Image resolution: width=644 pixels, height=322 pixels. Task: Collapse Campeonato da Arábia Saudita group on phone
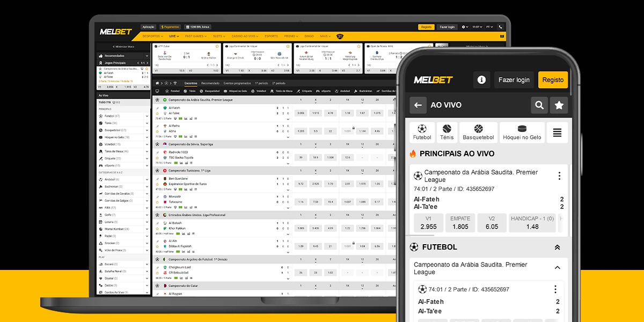tap(557, 267)
